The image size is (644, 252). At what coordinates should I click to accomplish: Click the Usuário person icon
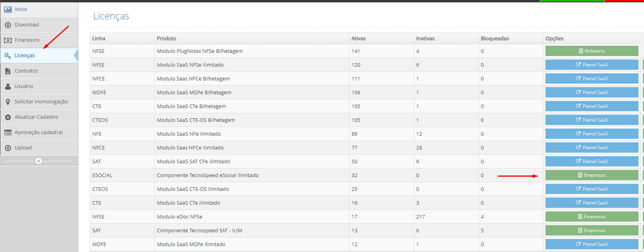pos(8,86)
